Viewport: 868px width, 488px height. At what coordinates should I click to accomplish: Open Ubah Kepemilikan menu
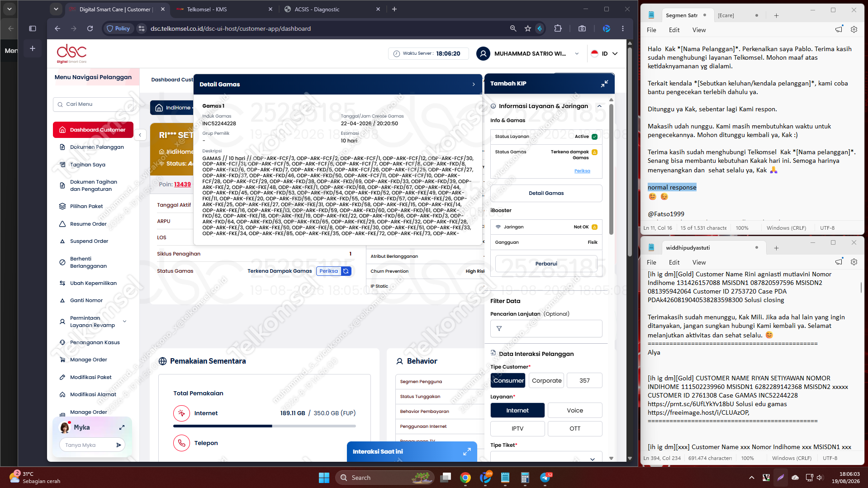click(x=93, y=283)
